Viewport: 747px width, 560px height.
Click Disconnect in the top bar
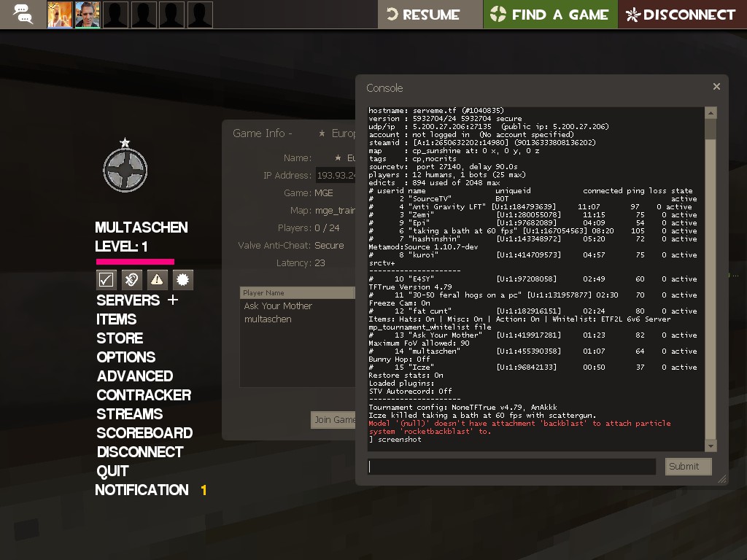(x=682, y=15)
